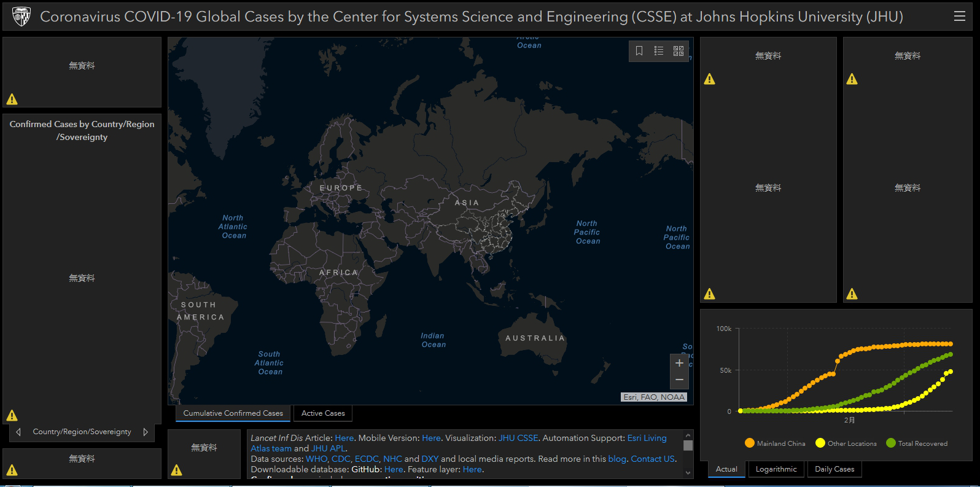
Task: Open the hamburger menu in header
Action: (x=960, y=17)
